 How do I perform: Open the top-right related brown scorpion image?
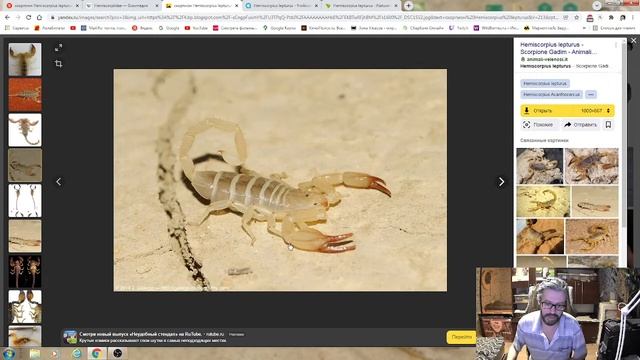click(591, 166)
